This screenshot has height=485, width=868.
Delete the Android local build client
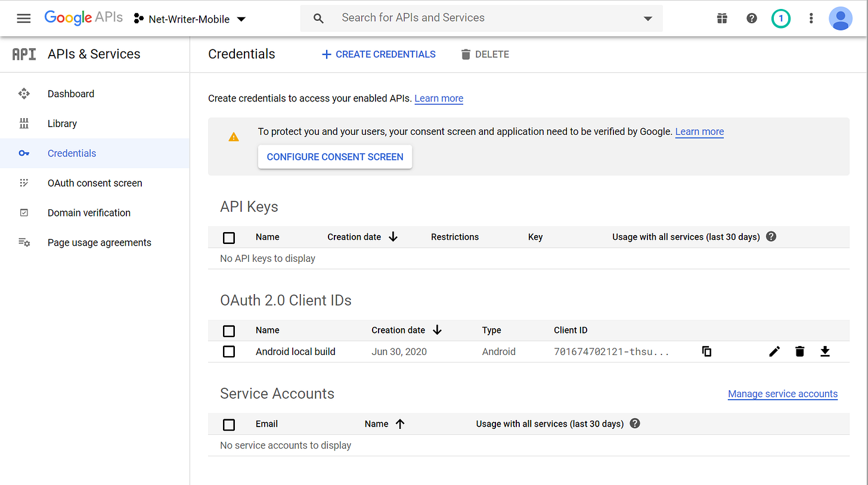800,351
